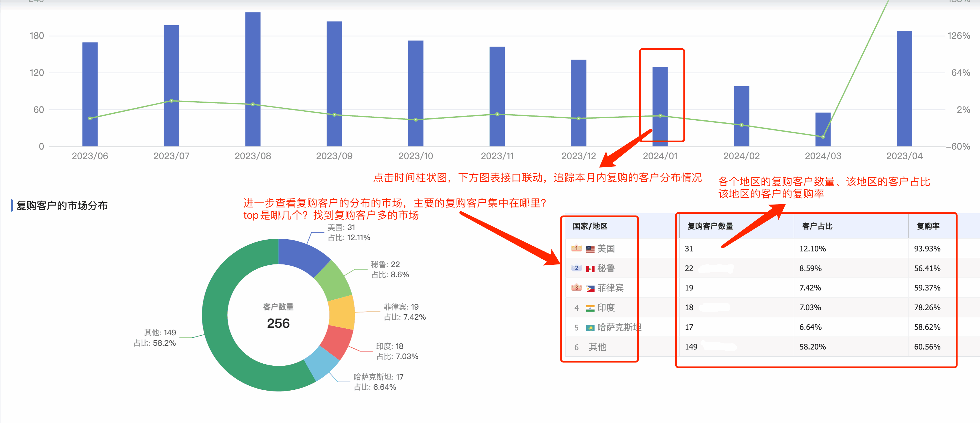The width and height of the screenshot is (980, 423).
Task: Click 秘鲁 in the table
Action: coord(606,268)
